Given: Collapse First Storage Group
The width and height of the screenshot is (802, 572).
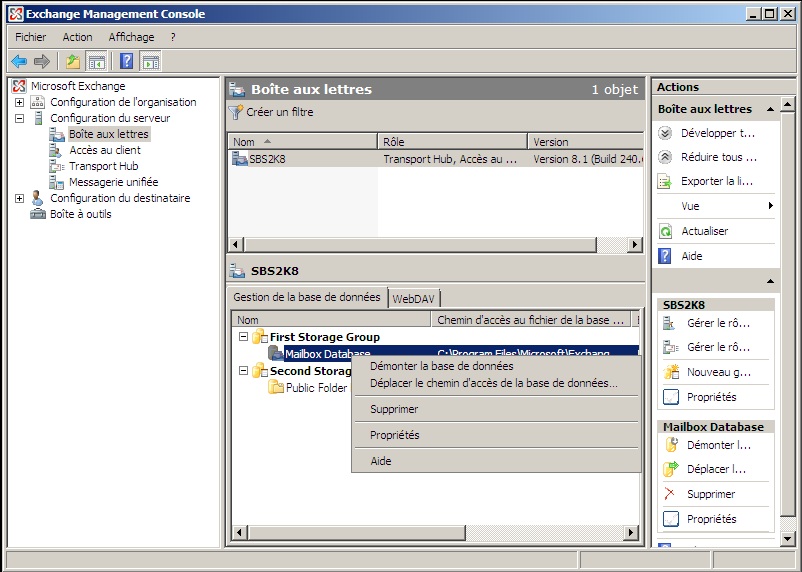Looking at the screenshot, I should (x=243, y=337).
